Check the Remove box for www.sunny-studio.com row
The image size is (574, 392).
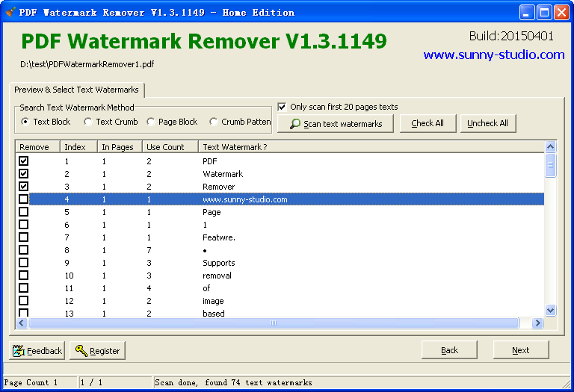[23, 199]
